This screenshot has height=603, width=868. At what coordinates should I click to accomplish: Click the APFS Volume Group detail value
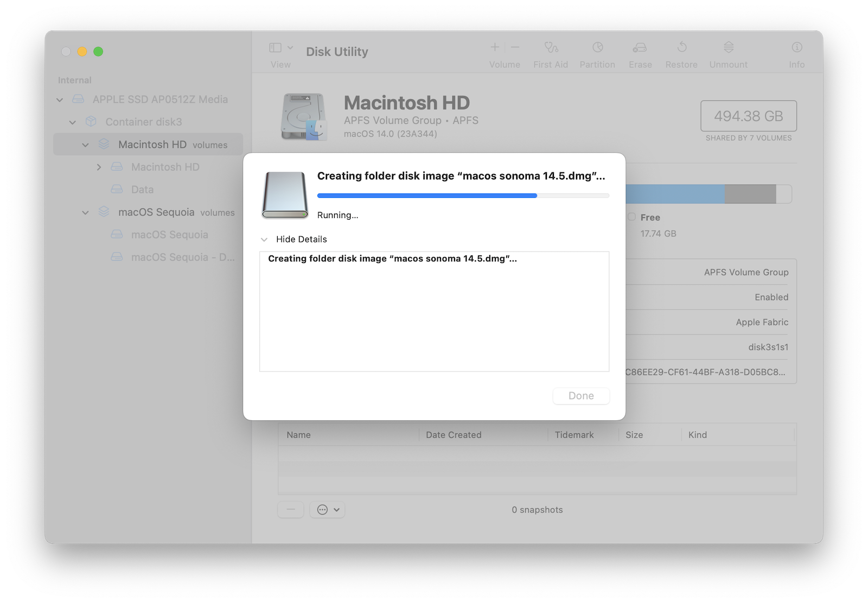pos(746,272)
